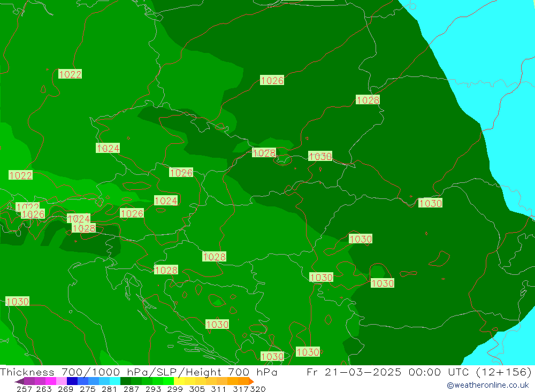Click the 1022 label partly hidden behind 1026
This screenshot has width=535, height=392.
tap(28, 206)
